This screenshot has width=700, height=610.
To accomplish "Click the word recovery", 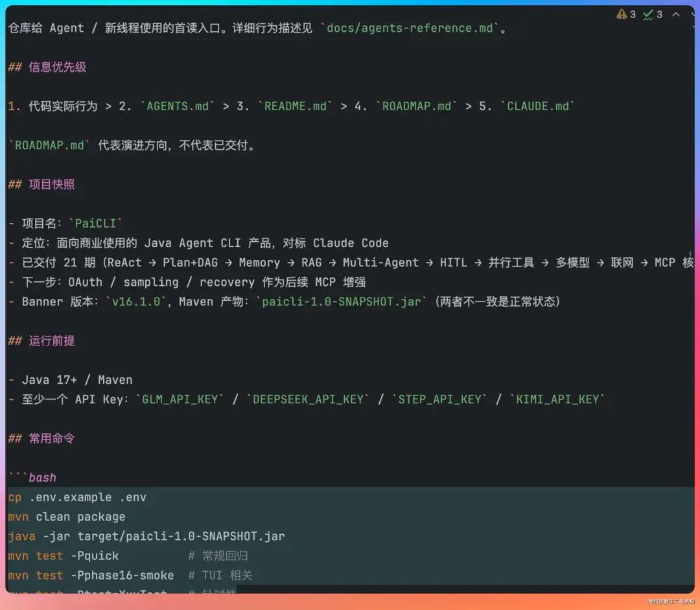I will [x=227, y=282].
